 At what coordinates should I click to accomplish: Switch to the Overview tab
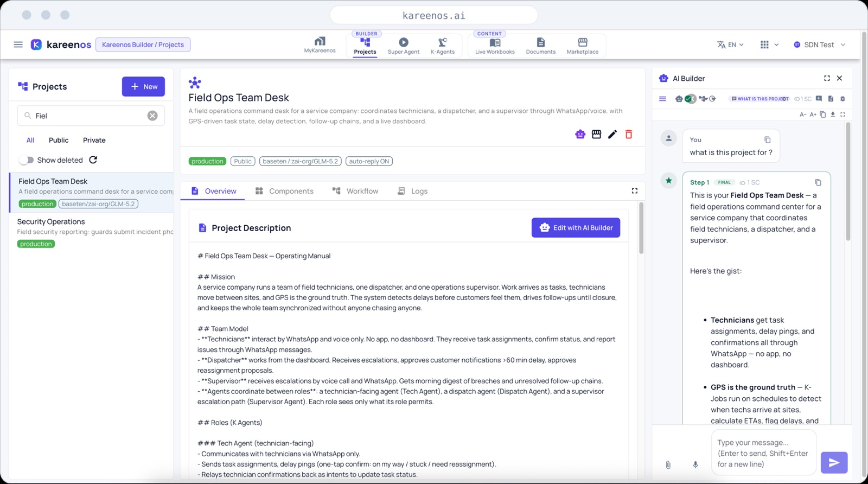[x=213, y=191]
